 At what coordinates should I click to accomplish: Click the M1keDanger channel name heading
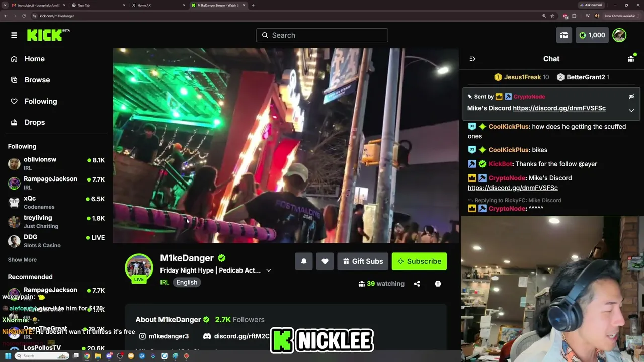point(187,258)
